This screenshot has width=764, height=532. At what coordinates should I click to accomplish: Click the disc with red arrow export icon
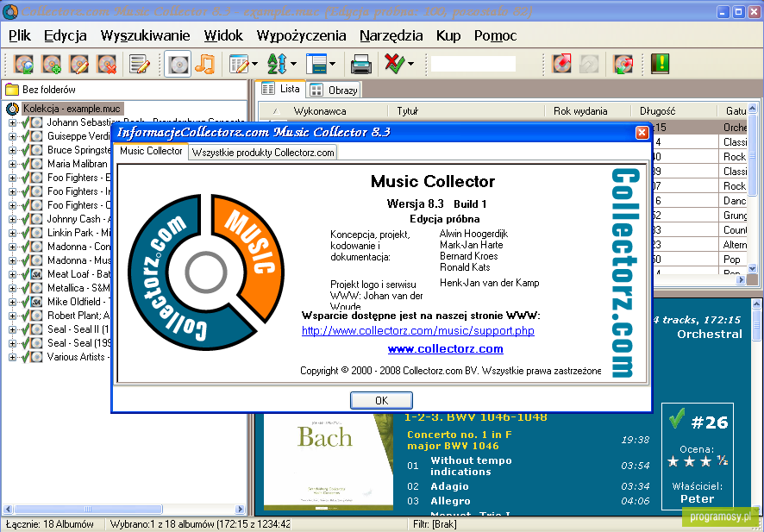coord(561,64)
